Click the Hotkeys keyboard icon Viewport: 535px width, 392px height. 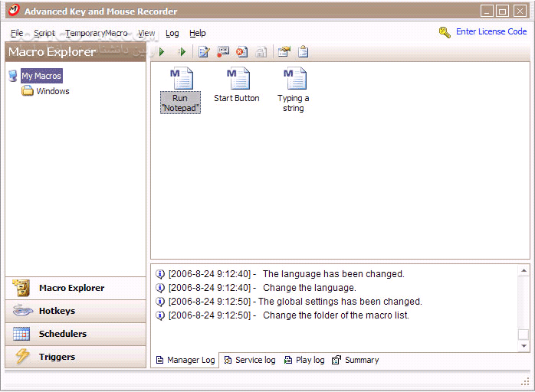click(23, 311)
